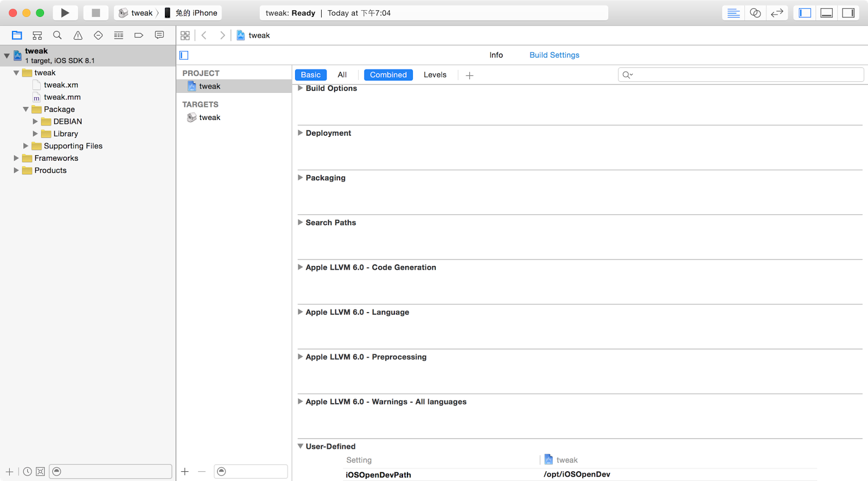This screenshot has height=481, width=868.
Task: Go forward in editor history
Action: (222, 35)
